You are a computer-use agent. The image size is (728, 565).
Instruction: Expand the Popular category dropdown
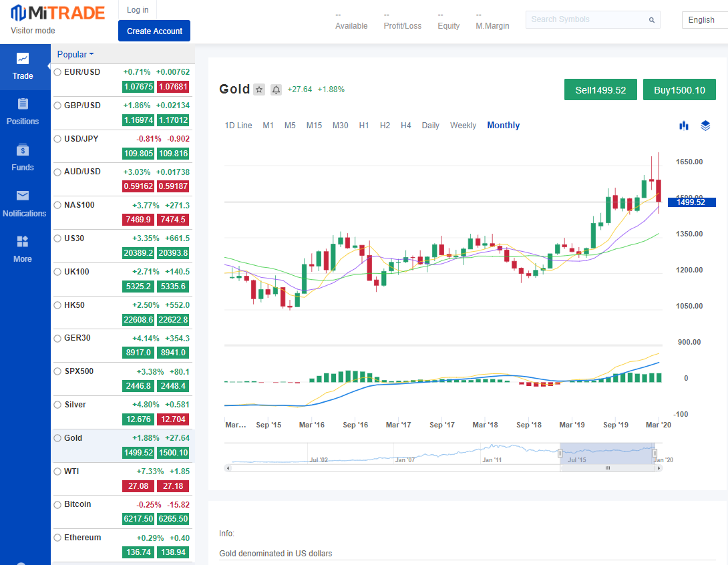pyautogui.click(x=75, y=55)
